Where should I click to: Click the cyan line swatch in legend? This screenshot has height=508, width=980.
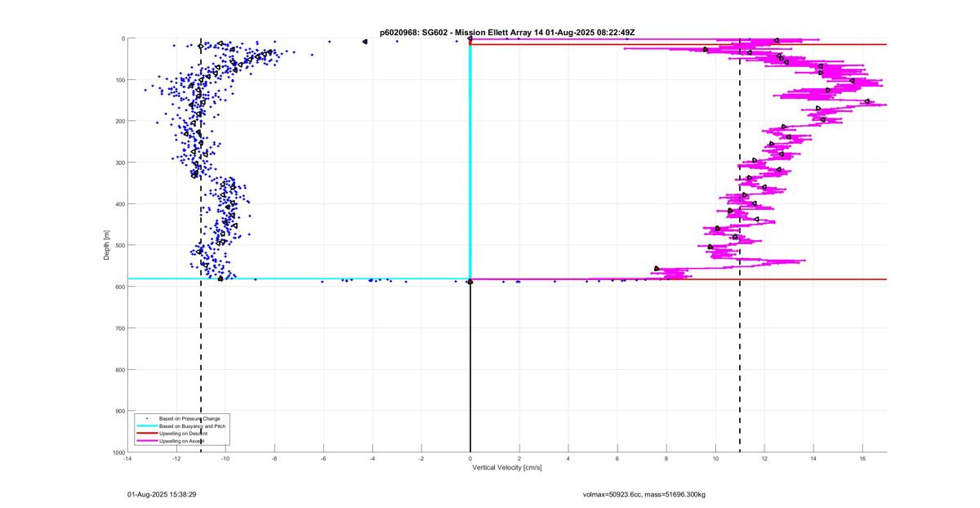(x=146, y=426)
